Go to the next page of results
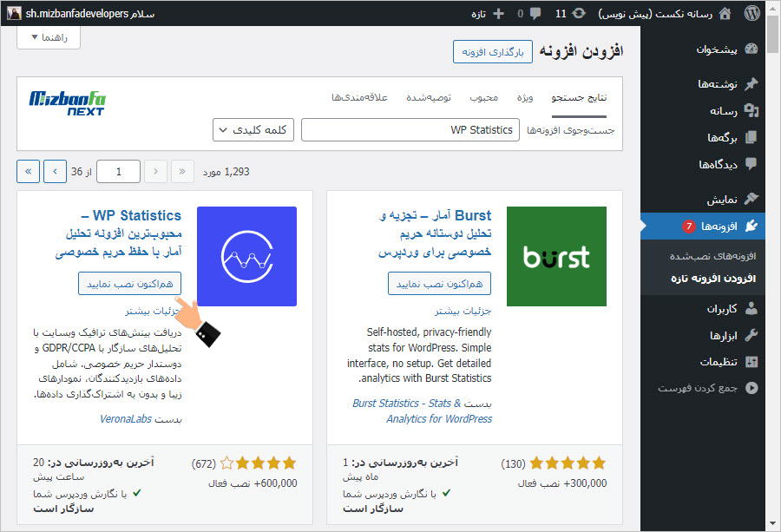The image size is (781, 532). [x=55, y=171]
